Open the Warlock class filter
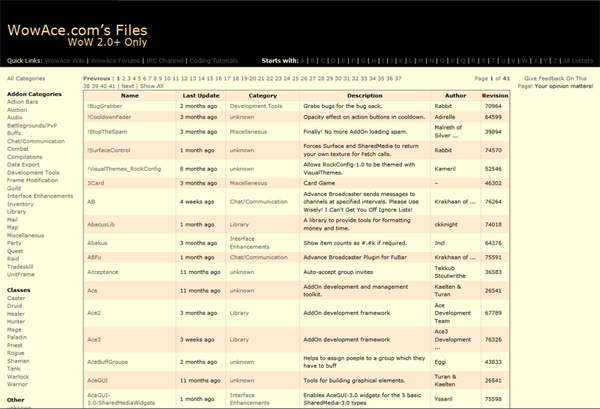600x409 pixels. [18, 376]
